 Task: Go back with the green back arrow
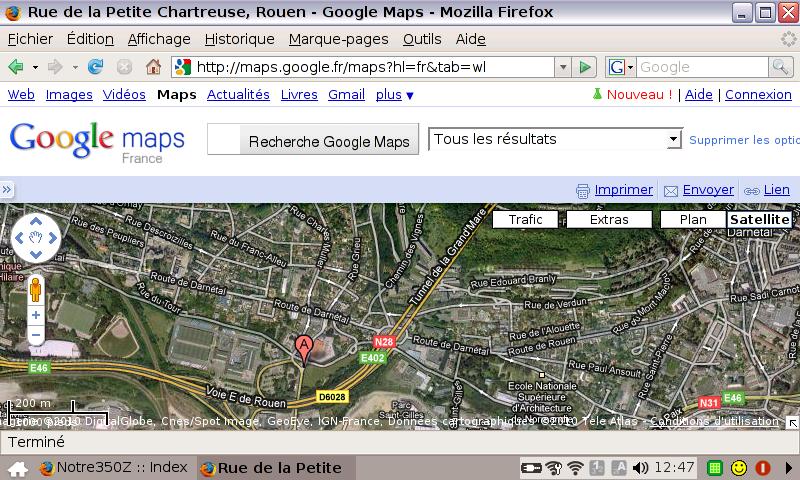coord(16,67)
